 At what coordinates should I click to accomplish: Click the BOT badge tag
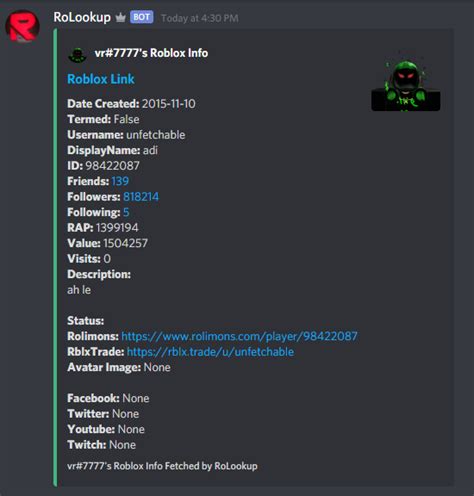coord(142,17)
